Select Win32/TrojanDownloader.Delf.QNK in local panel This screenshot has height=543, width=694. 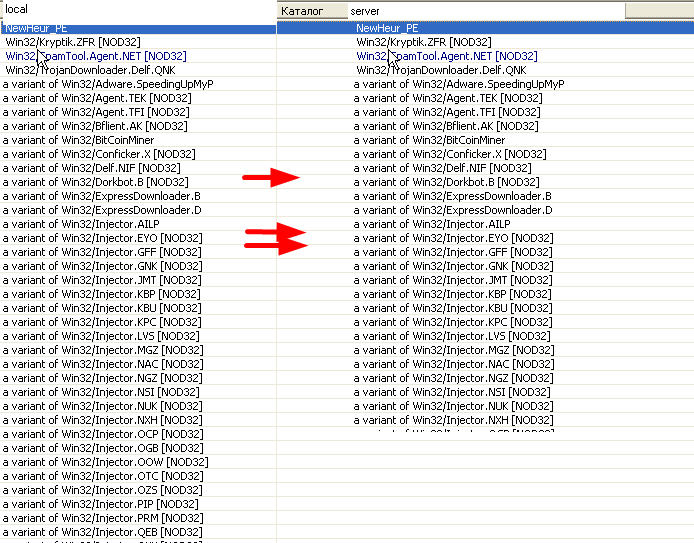point(90,70)
